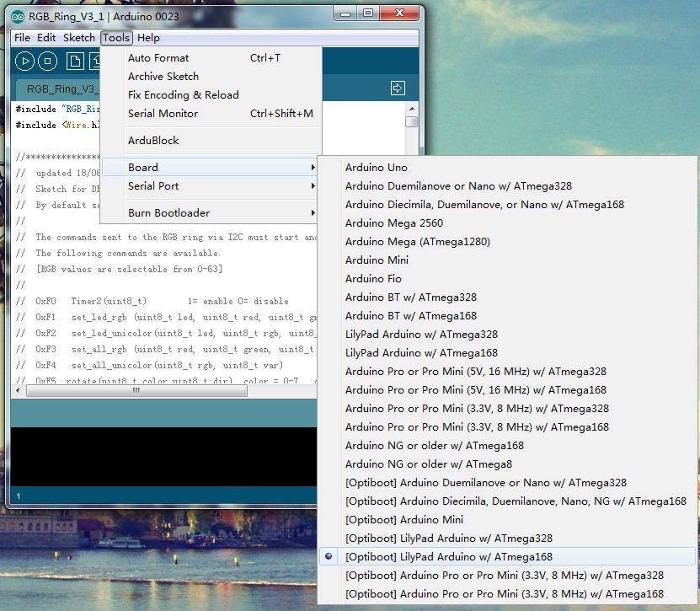The image size is (700, 611).
Task: Select [Optiboot] Pro Mini 3.3V ATmega328
Action: pos(507,576)
